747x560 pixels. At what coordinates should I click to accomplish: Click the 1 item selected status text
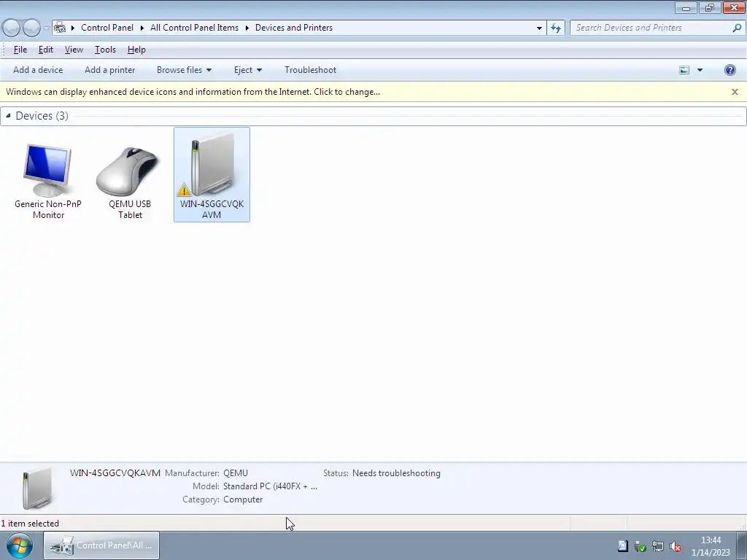[x=30, y=524]
